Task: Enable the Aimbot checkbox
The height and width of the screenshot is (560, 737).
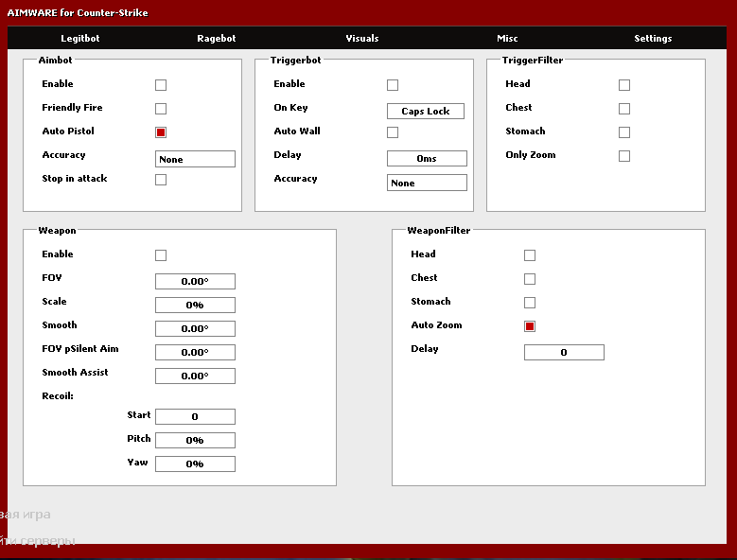Action: coord(161,85)
